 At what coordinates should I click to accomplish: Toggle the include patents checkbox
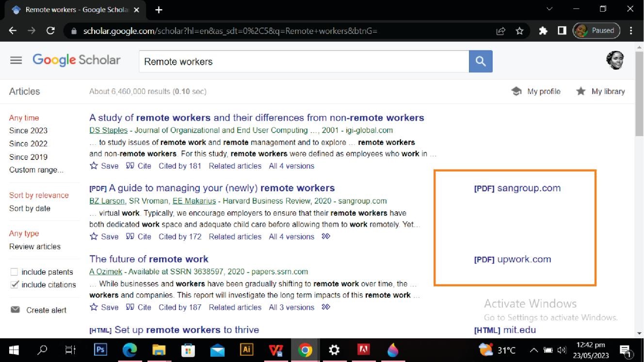14,272
